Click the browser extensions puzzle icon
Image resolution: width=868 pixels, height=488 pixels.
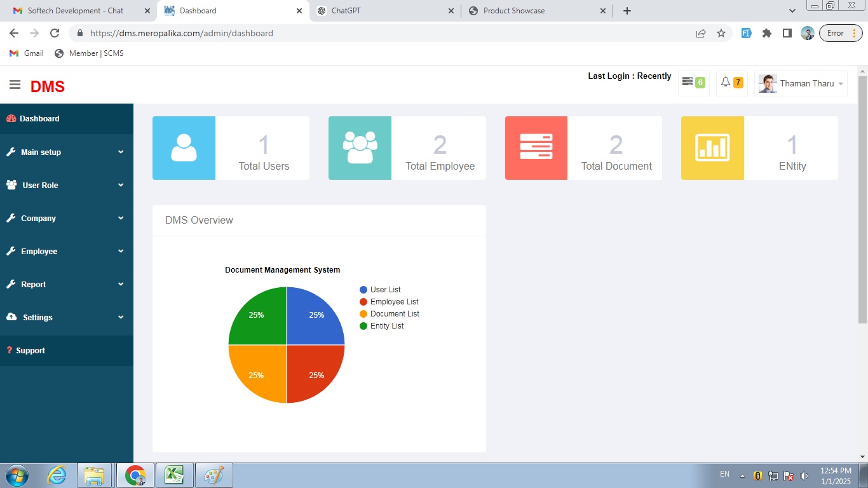[x=766, y=33]
